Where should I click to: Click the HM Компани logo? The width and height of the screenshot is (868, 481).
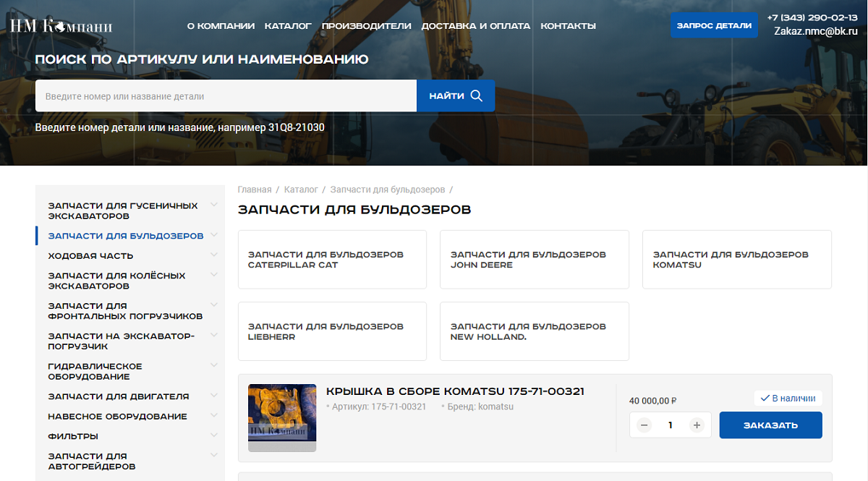[x=61, y=26]
